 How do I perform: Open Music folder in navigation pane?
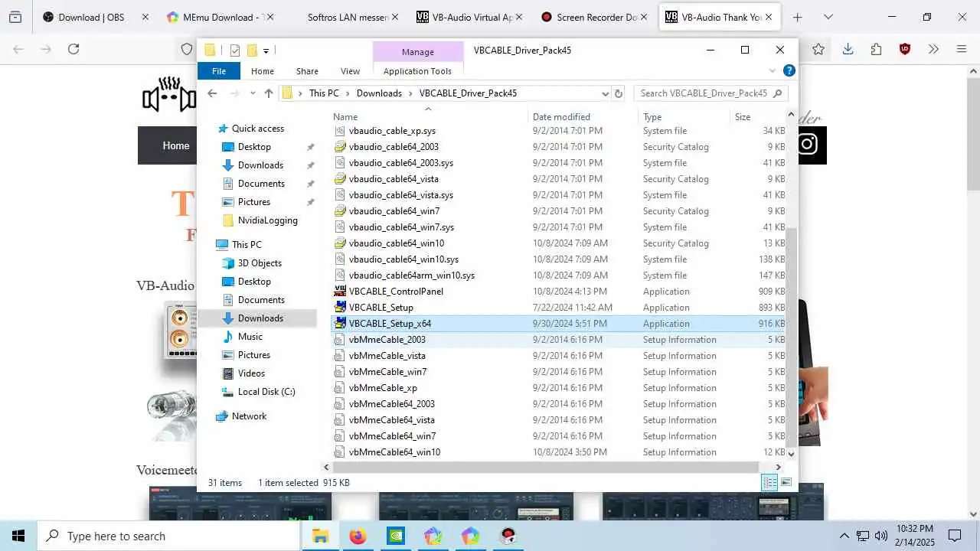tap(250, 337)
